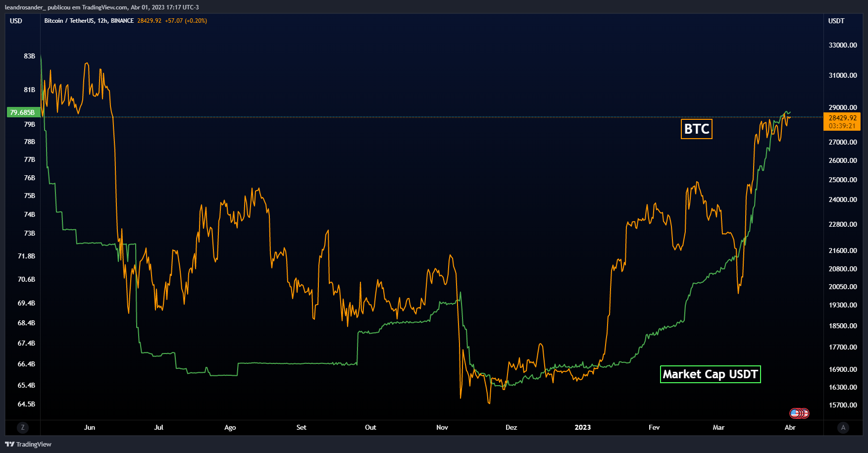Click 78B on the left market cap scale
868x453 pixels.
pyautogui.click(x=30, y=142)
